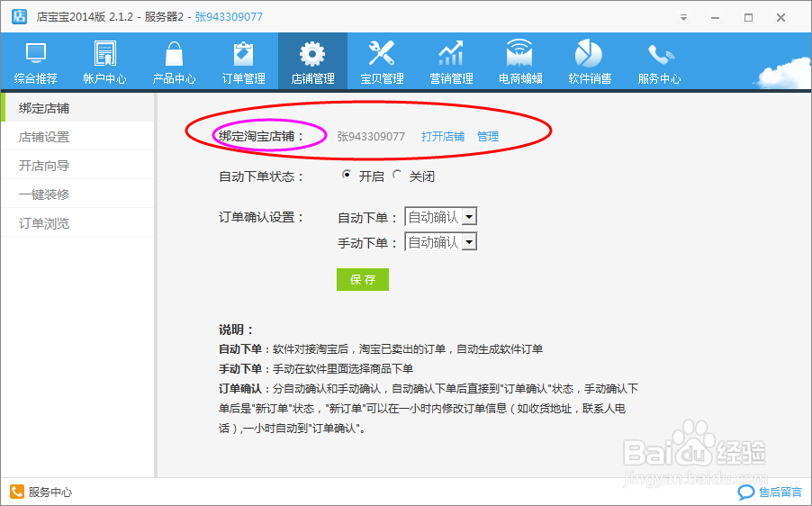Minimize the 店宝宝 window
This screenshot has width=812, height=506.
click(x=715, y=18)
